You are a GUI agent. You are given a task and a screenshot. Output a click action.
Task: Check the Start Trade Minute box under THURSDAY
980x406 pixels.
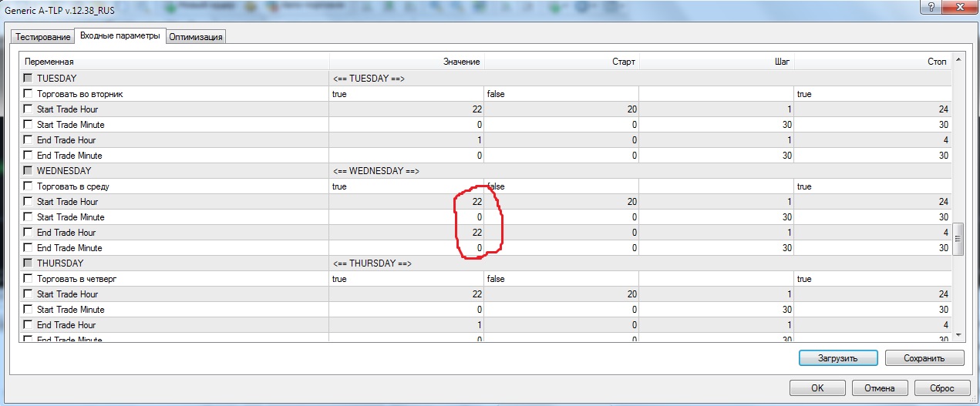pyautogui.click(x=29, y=310)
